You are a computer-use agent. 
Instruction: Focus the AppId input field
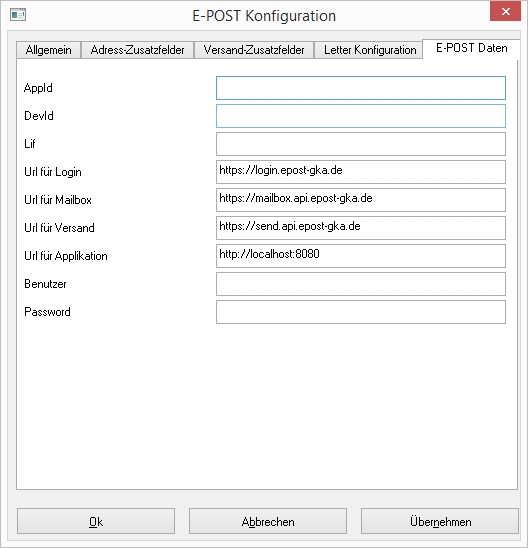pyautogui.click(x=361, y=88)
